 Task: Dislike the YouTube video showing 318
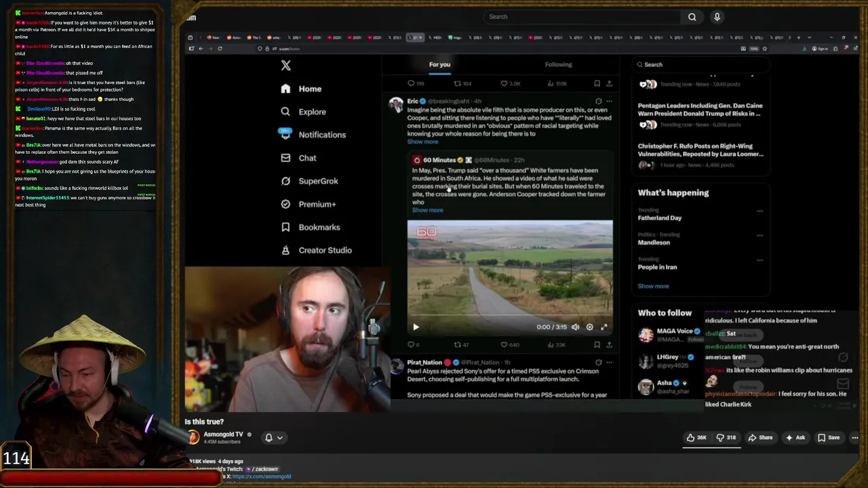click(x=726, y=438)
